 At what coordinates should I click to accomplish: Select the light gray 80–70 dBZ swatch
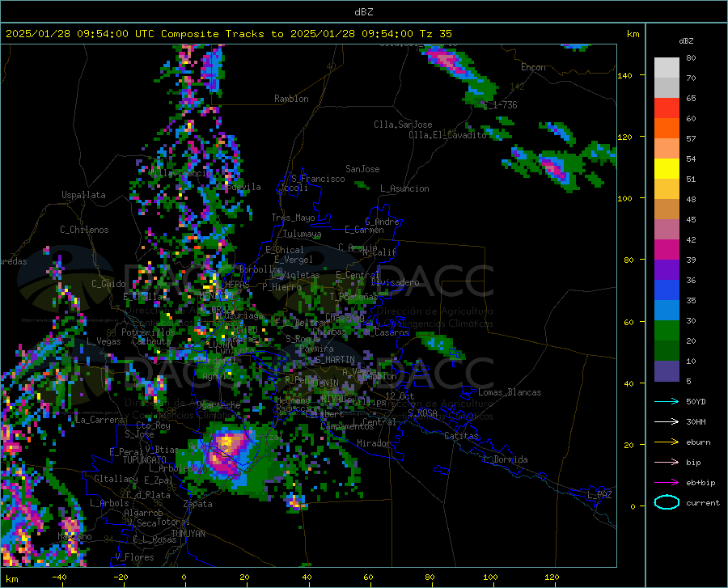pyautogui.click(x=667, y=68)
